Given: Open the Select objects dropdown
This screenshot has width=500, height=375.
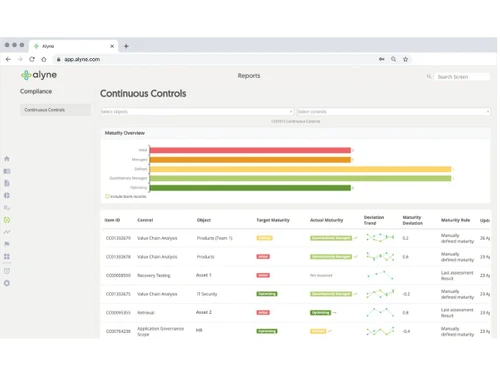Looking at the screenshot, I should click(197, 111).
